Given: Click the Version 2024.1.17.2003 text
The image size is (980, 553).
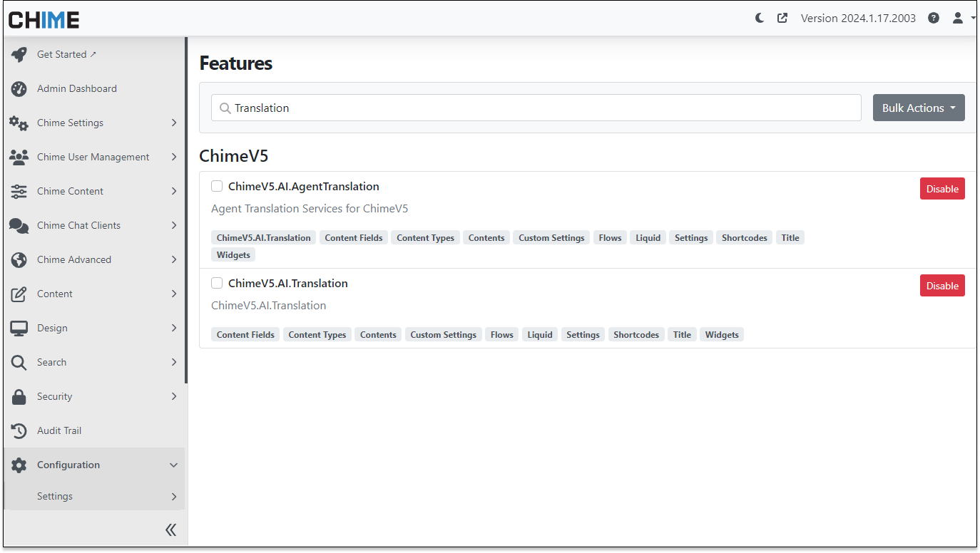Looking at the screenshot, I should [x=858, y=19].
